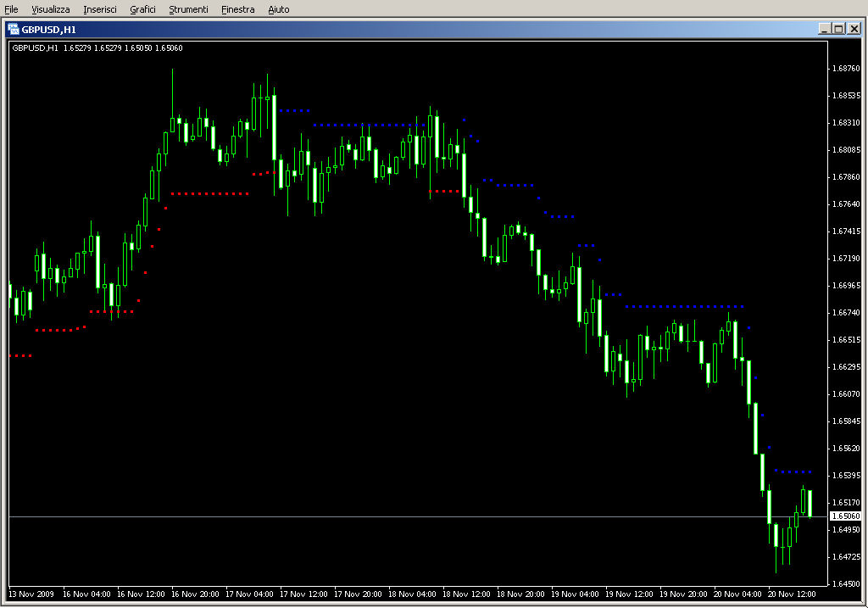
Task: Click the current price label 1.65060
Action: click(846, 516)
